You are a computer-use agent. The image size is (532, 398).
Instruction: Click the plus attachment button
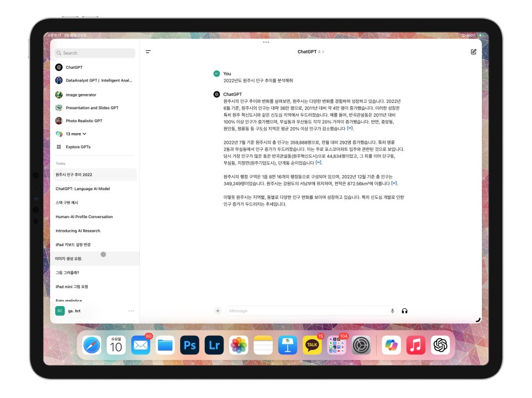(x=218, y=311)
